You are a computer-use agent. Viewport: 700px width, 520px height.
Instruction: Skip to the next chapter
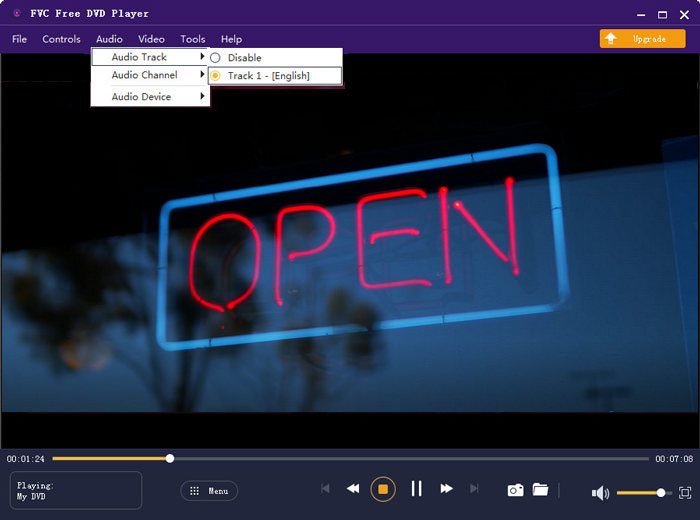[x=474, y=489]
